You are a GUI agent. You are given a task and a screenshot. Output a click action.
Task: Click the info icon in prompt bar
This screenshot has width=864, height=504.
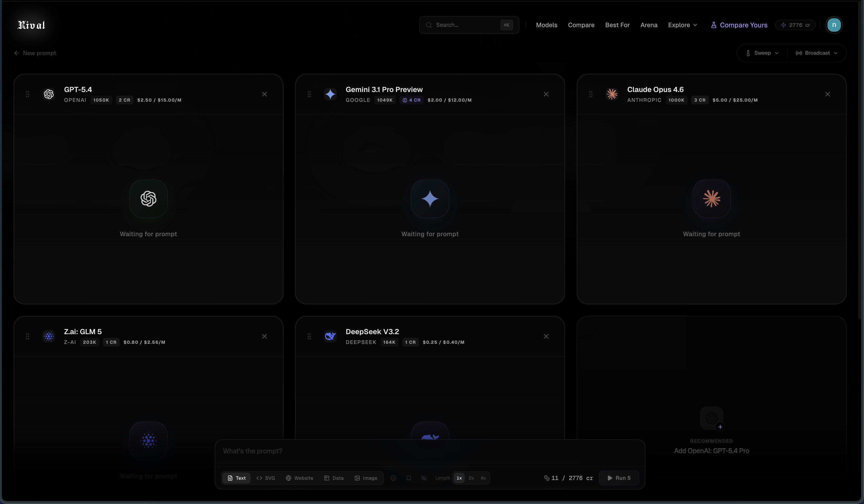(x=393, y=478)
